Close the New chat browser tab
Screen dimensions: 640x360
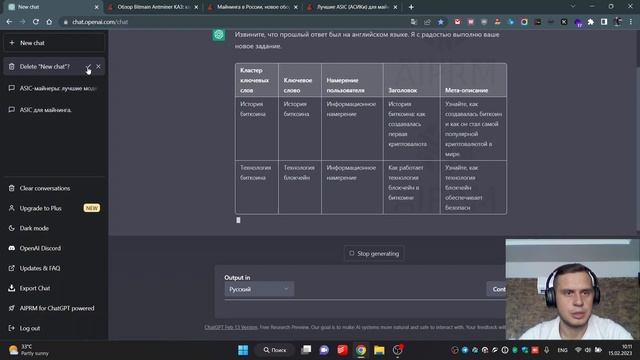click(x=96, y=7)
